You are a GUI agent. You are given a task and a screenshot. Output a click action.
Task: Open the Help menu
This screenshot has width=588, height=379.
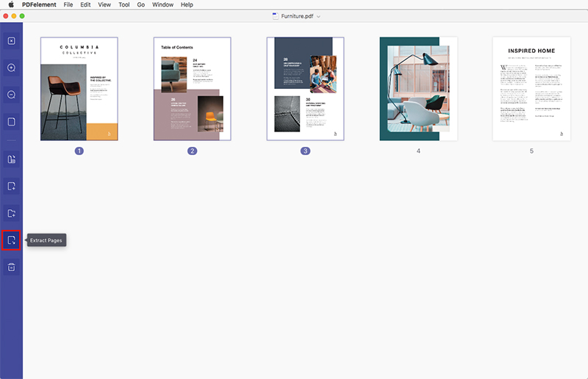tap(187, 4)
